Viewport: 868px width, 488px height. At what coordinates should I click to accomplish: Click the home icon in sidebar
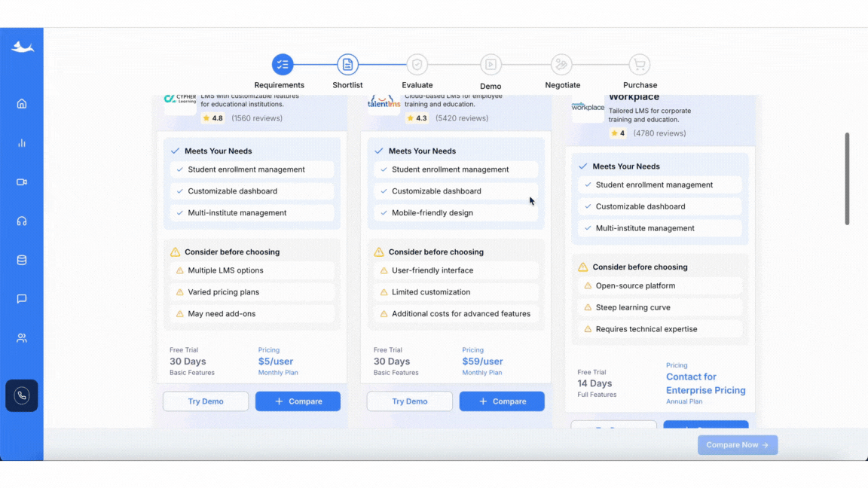22,104
